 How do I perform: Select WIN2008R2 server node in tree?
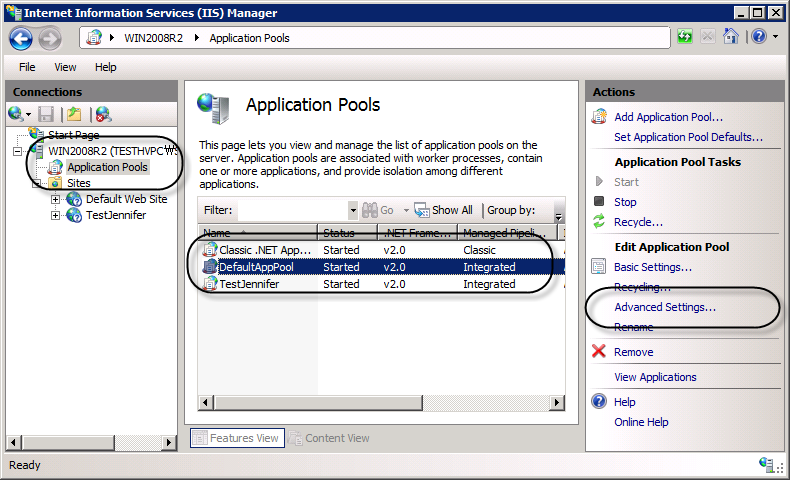click(112, 151)
